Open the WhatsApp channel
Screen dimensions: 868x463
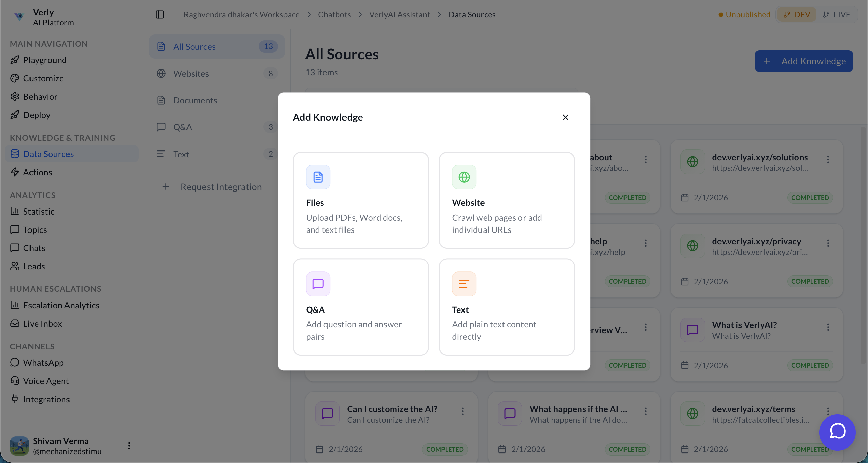pyautogui.click(x=43, y=362)
